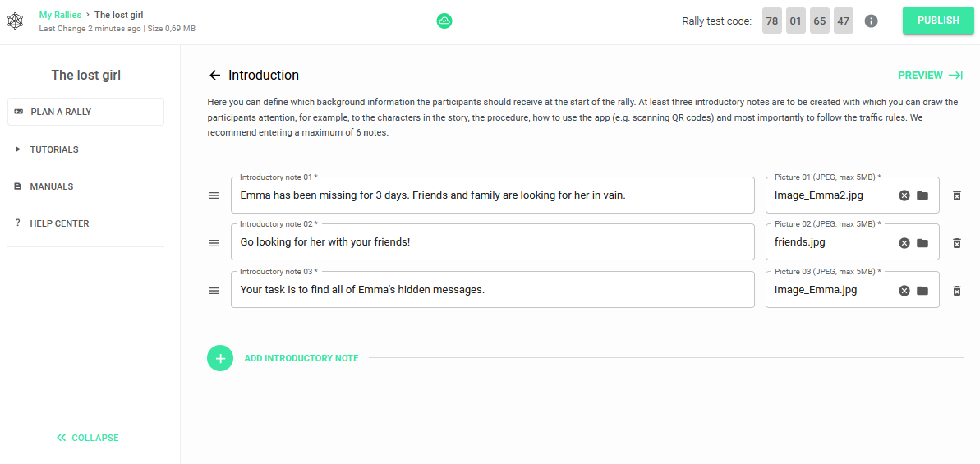Screen dimensions: 980x464
Task: Click the sidebar title The lost girl
Action: tap(85, 76)
